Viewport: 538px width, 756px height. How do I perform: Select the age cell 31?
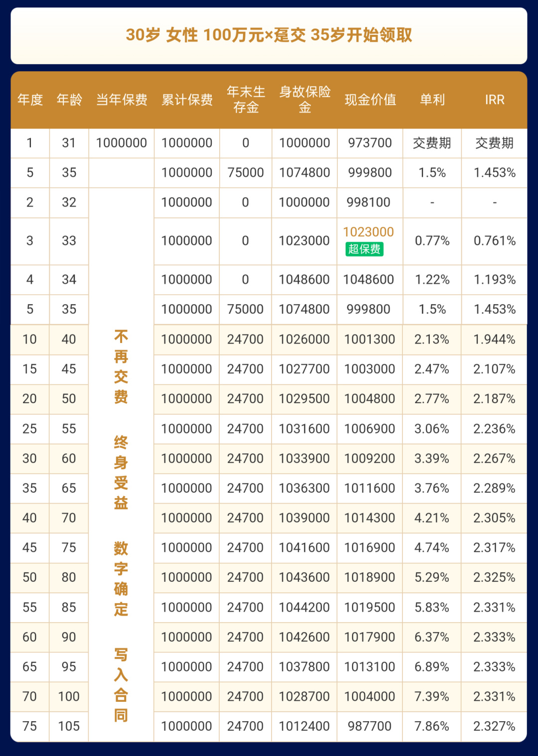point(69,143)
